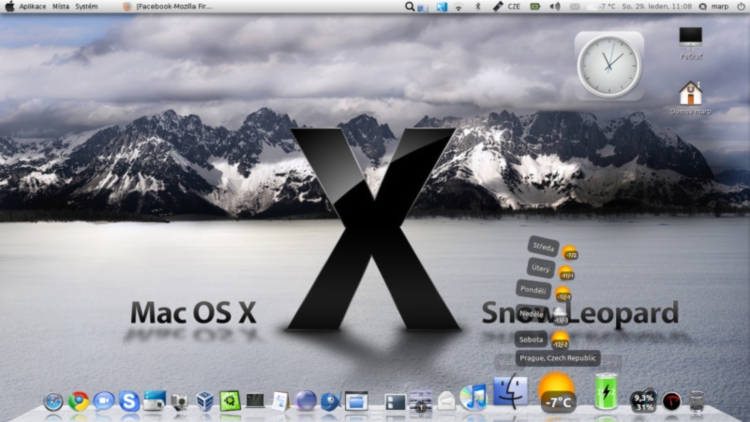Open the volume speaker control
This screenshot has height=422, width=750.
click(555, 7)
